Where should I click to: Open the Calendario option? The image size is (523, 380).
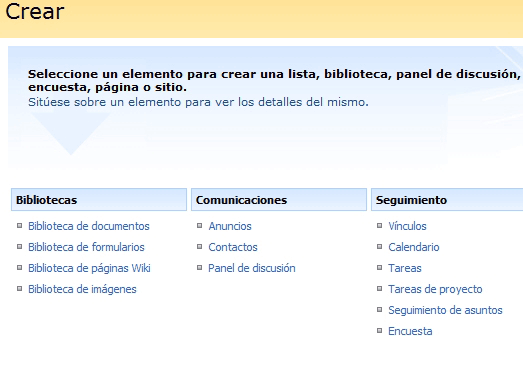point(414,247)
